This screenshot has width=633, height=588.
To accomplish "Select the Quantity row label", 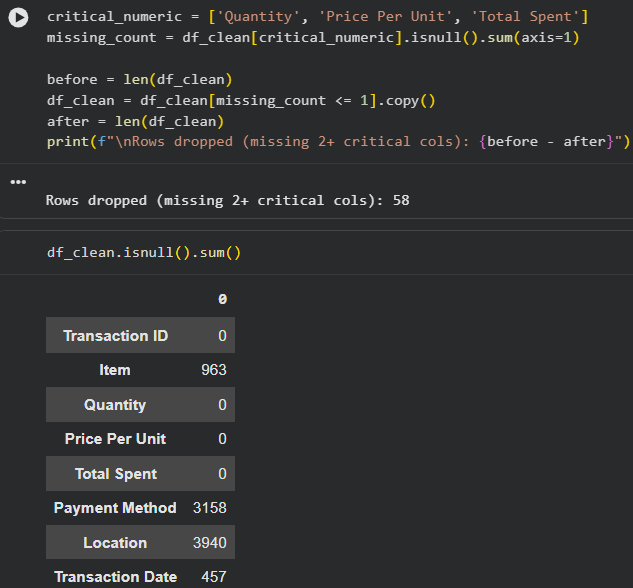I will (x=115, y=405).
